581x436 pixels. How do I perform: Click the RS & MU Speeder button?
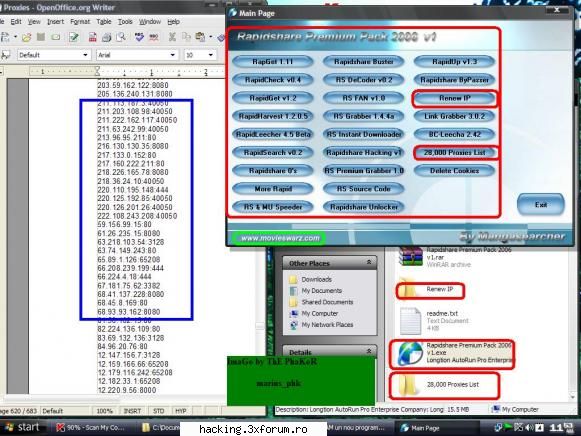pos(273,207)
